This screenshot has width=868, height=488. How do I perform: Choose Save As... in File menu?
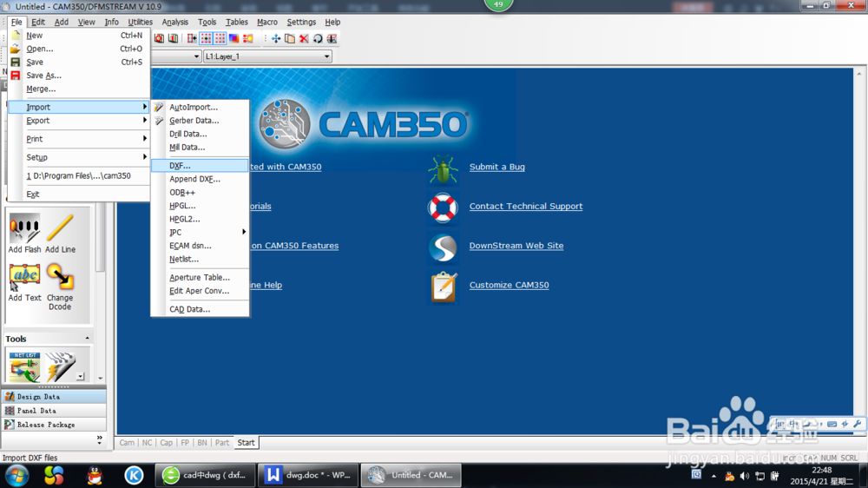point(79,76)
